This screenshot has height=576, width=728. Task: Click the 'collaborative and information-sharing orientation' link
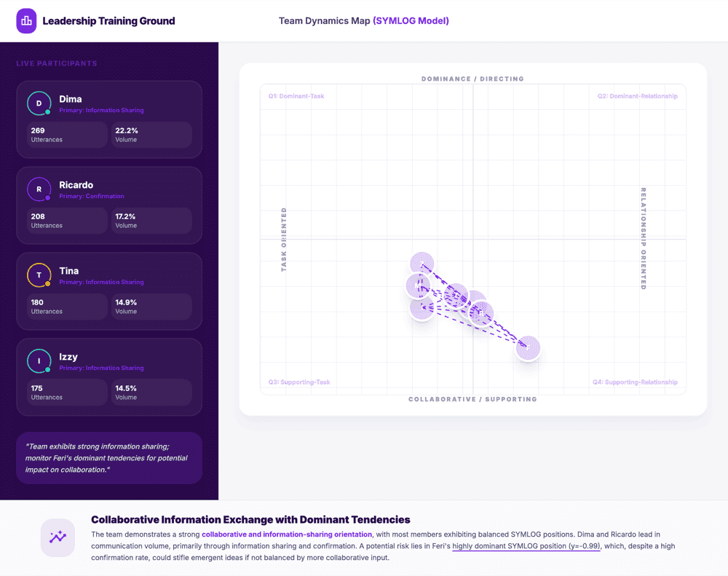[287, 534]
